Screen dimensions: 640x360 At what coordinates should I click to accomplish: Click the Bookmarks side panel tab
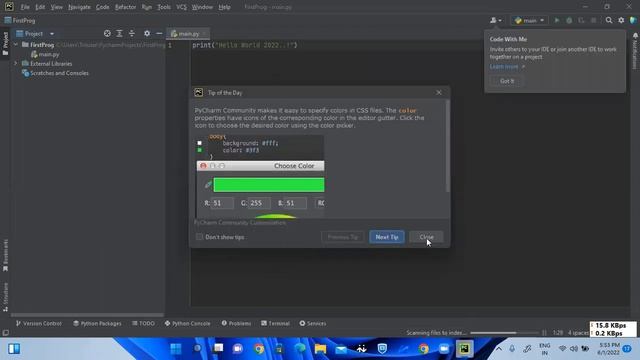[5, 255]
